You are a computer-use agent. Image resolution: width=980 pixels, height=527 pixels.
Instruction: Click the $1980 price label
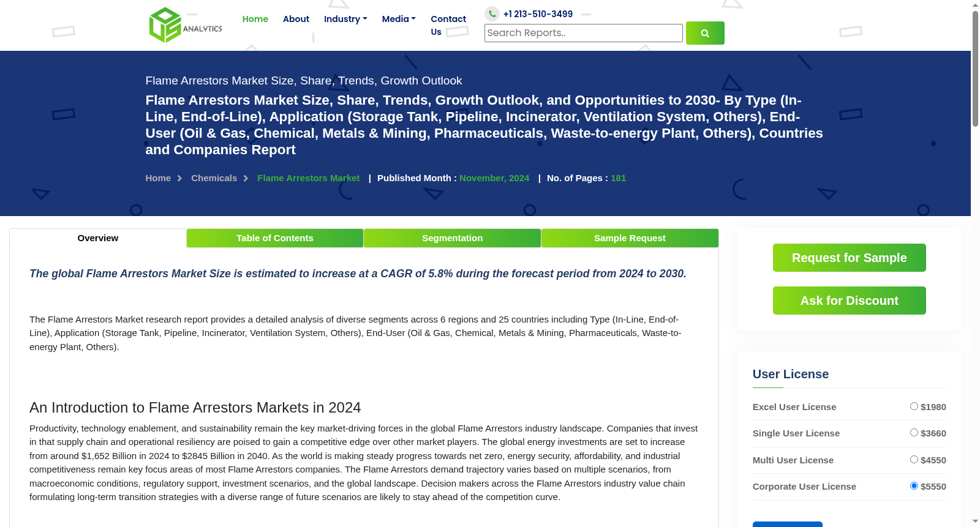pos(933,407)
